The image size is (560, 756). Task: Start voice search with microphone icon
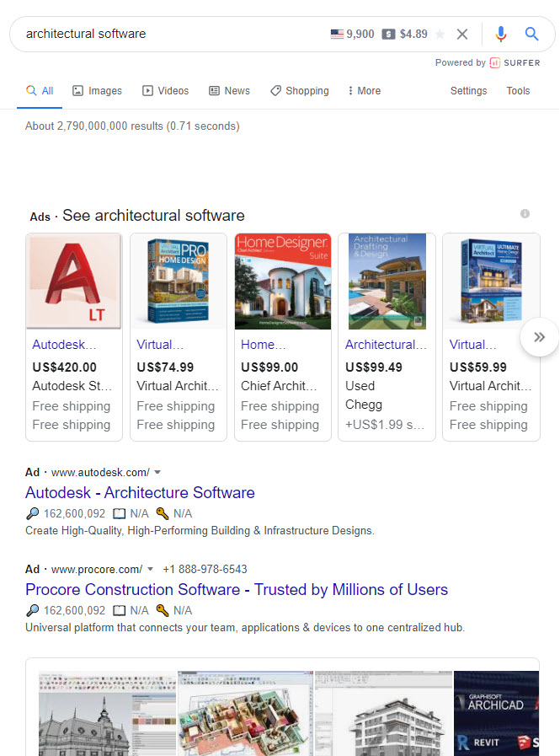501,34
